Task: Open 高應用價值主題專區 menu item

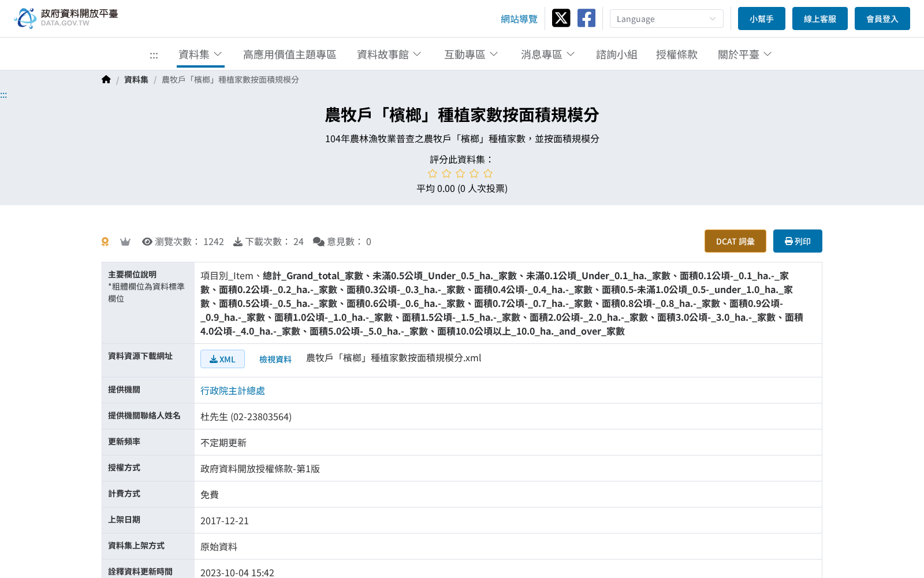Action: tap(289, 54)
